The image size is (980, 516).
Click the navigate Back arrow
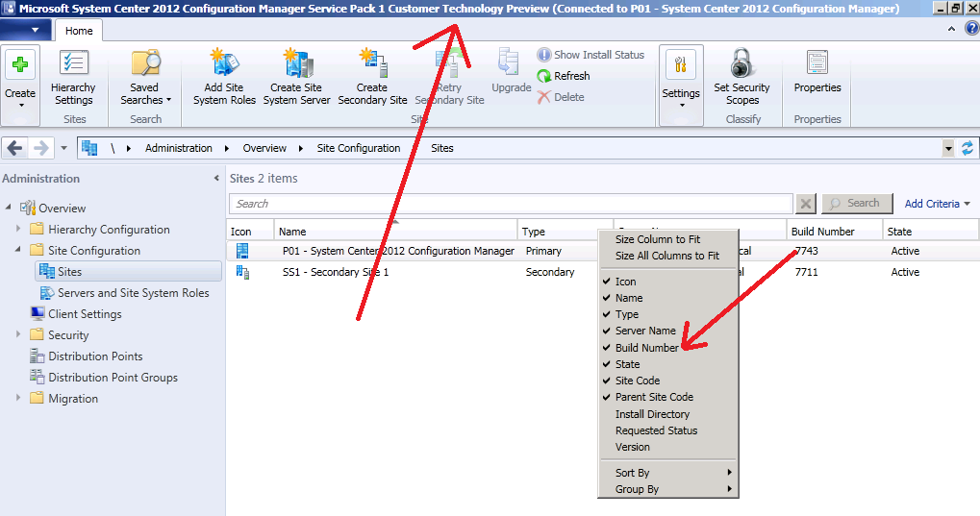tap(15, 148)
